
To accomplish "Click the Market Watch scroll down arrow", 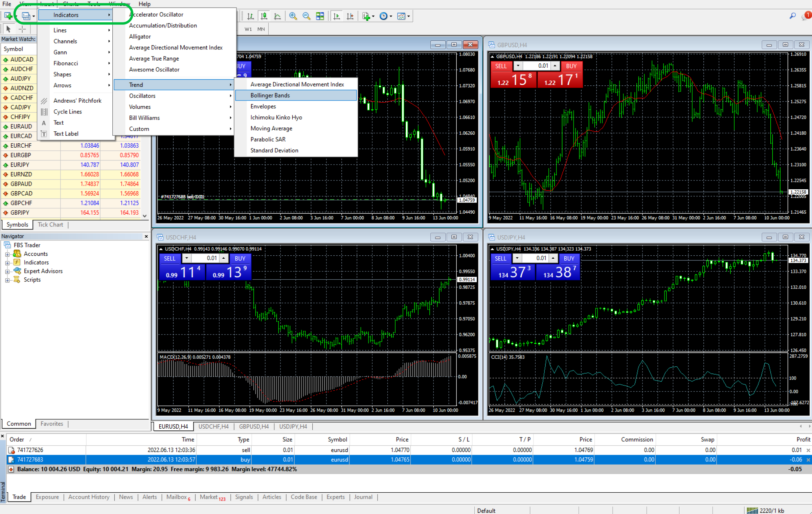I will (145, 216).
